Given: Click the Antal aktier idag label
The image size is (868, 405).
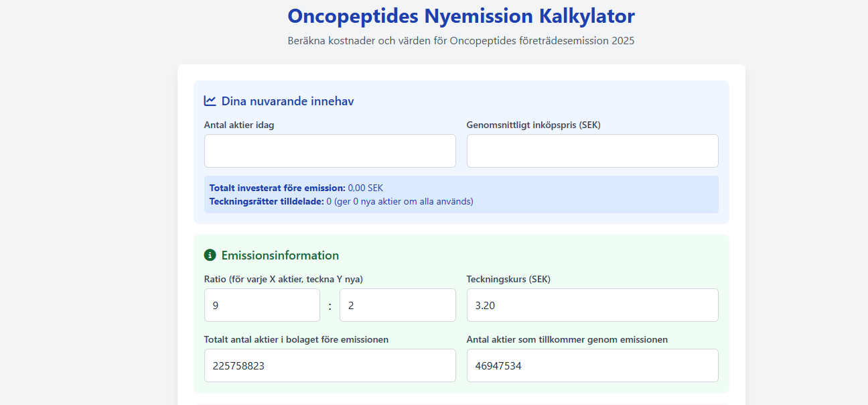Looking at the screenshot, I should [239, 125].
